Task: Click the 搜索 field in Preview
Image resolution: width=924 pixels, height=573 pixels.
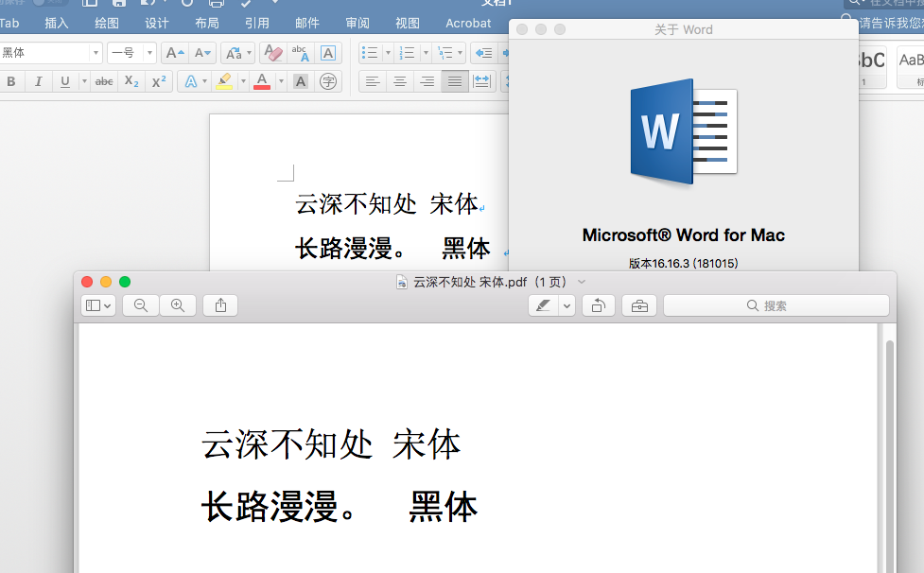Action: [776, 305]
